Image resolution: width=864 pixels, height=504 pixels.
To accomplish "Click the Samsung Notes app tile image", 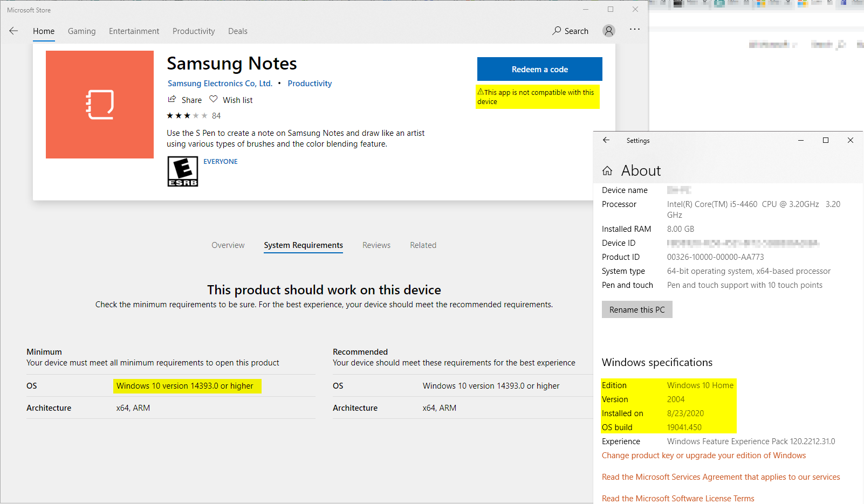I will 100,105.
